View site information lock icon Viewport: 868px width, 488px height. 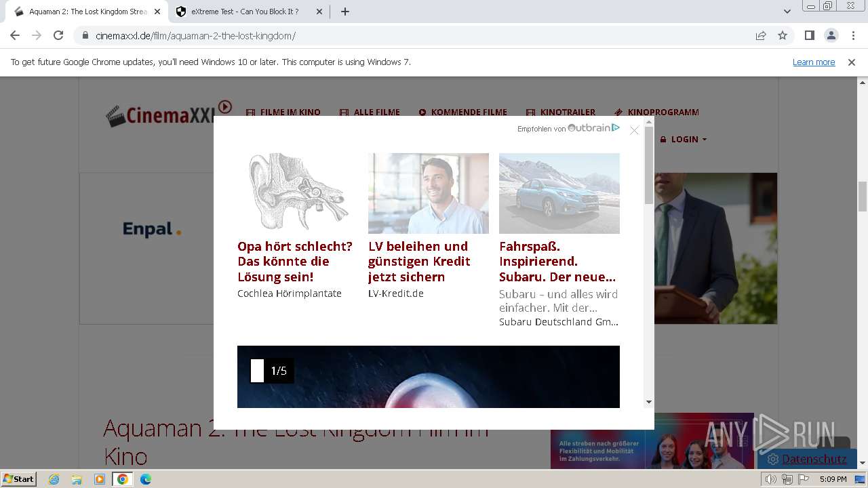click(x=85, y=36)
